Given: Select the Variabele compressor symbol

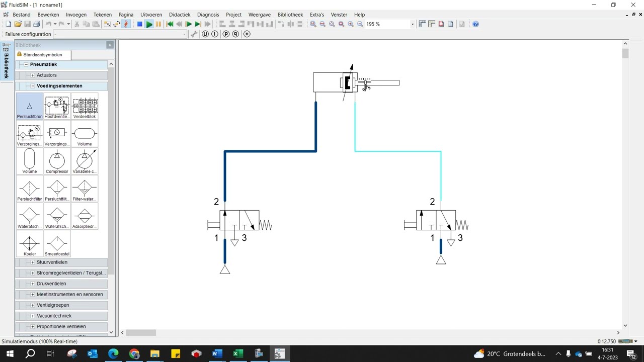Looking at the screenshot, I should pyautogui.click(x=85, y=161).
